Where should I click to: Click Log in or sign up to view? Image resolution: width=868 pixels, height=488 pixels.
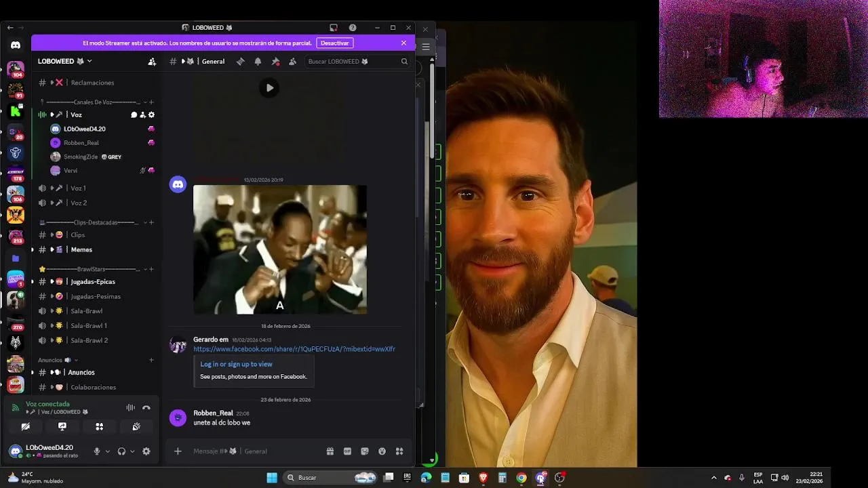(x=236, y=364)
